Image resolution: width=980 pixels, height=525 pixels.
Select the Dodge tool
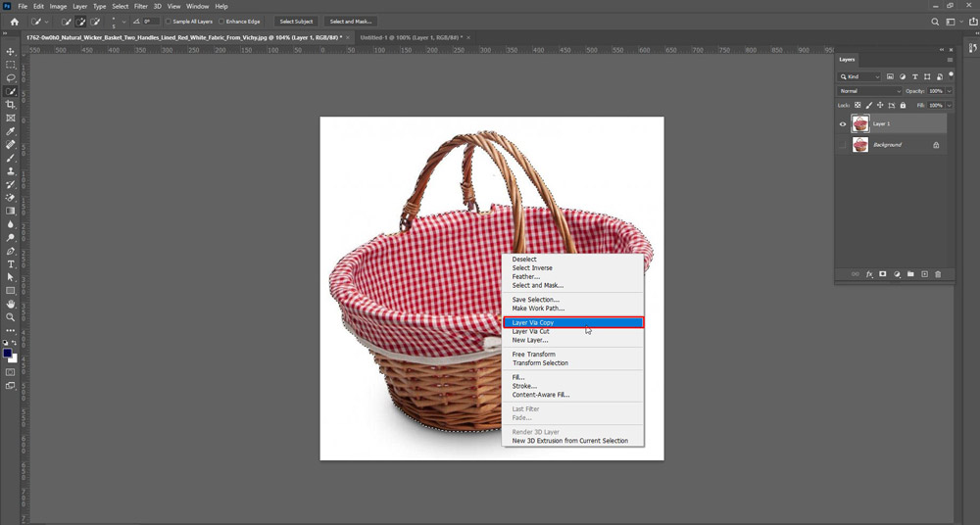(11, 237)
